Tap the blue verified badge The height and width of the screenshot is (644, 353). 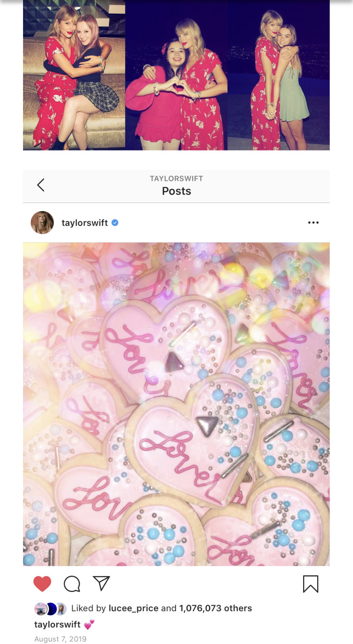point(115,223)
